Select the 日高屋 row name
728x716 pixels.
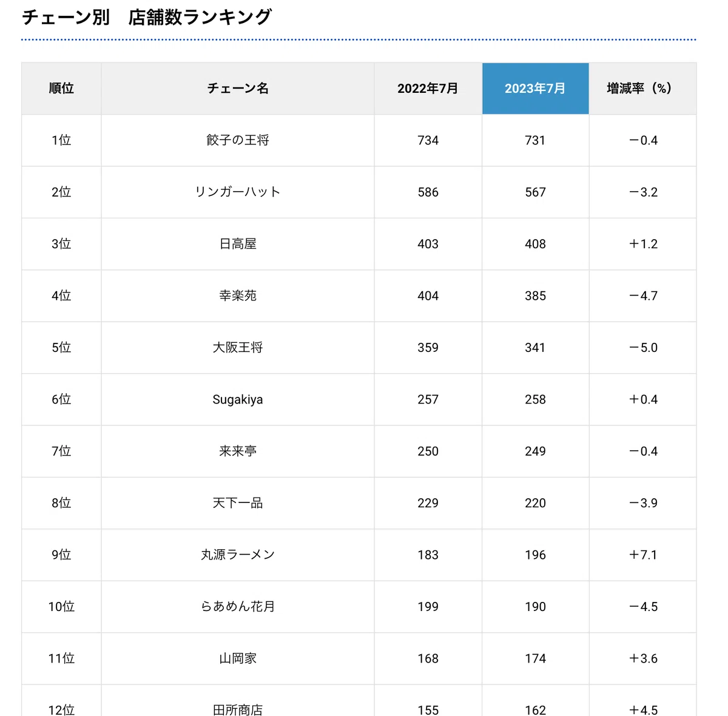(x=238, y=244)
